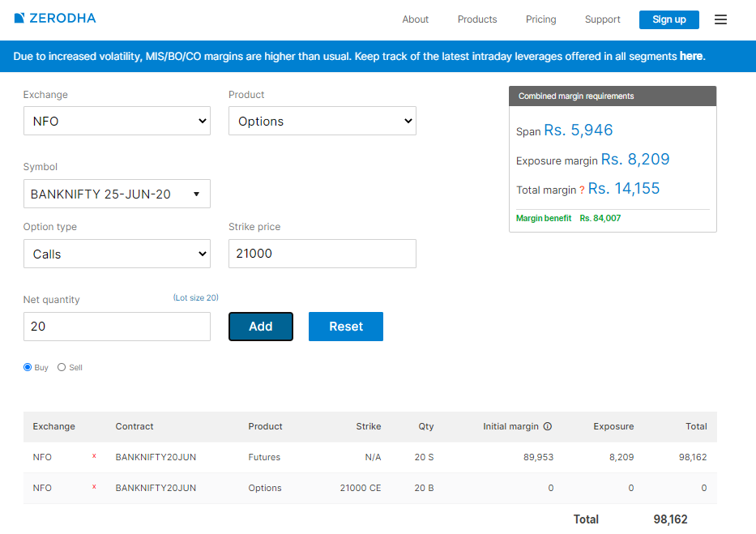Open the About nav item

[415, 19]
